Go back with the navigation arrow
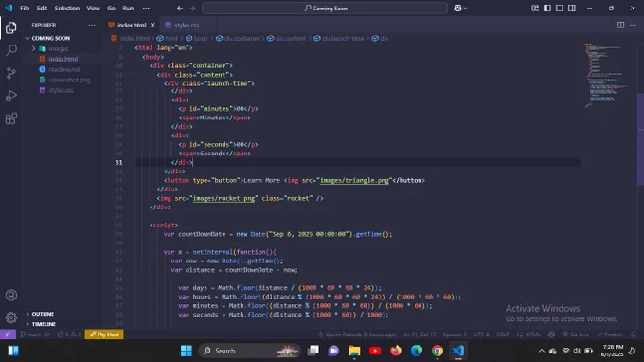Image resolution: width=644 pixels, height=362 pixels. pos(180,8)
